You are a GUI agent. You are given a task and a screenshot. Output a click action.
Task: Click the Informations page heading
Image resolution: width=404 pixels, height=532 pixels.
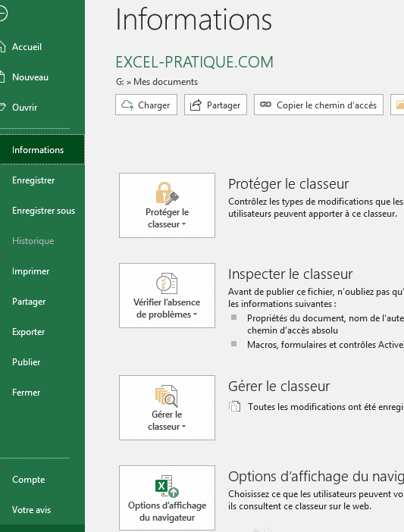tap(194, 20)
